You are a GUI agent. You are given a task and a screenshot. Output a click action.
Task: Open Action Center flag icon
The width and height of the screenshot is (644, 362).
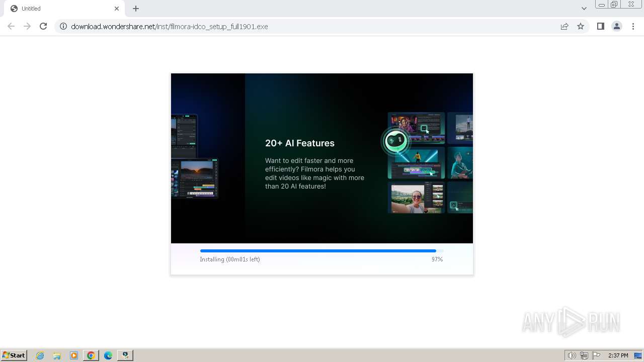pos(596,355)
